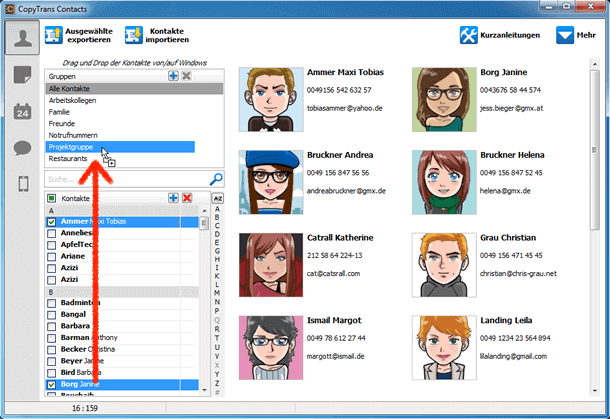Click phone number 0049 156 471 45 45

[511, 256]
